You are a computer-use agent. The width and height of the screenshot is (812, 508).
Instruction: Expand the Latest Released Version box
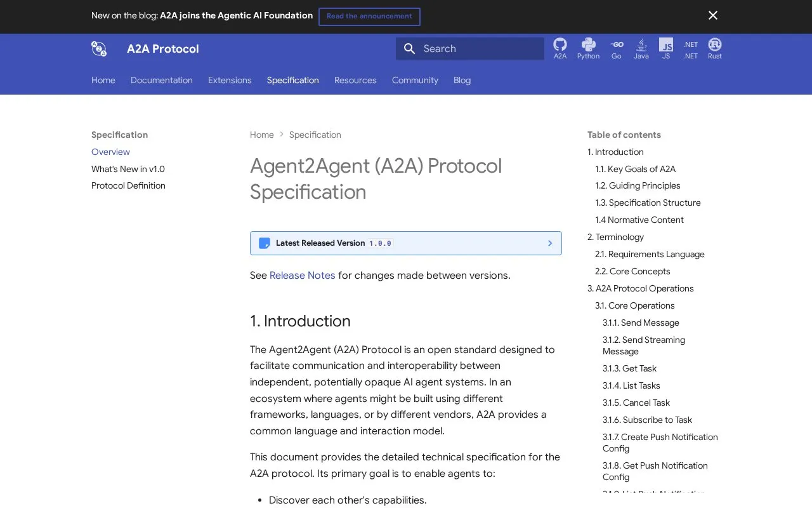coord(406,243)
